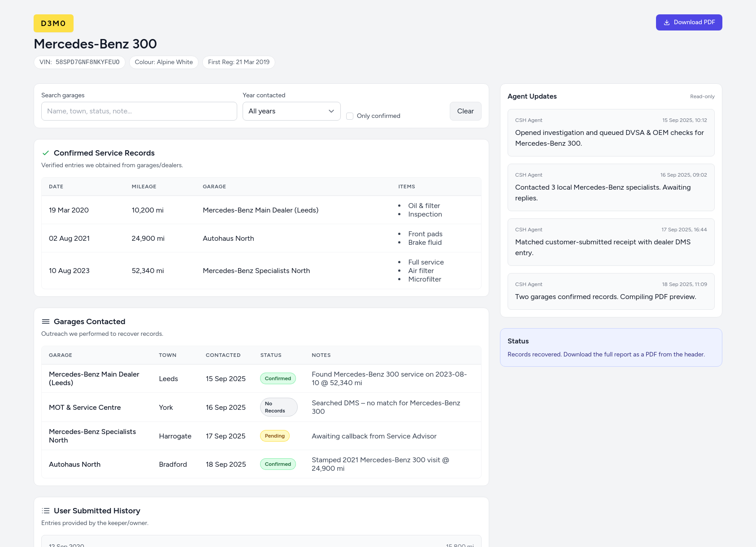Click the Confirmed badge for Leeds dealer
Screen dimensions: 756x547
[278, 378]
